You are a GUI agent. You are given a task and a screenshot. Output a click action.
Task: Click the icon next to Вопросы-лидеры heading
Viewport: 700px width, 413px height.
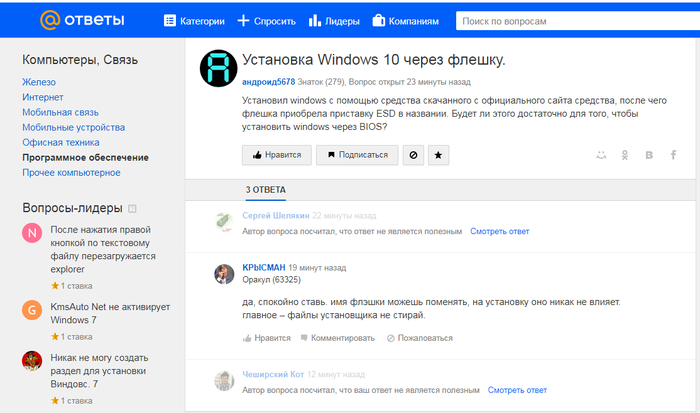[131, 208]
